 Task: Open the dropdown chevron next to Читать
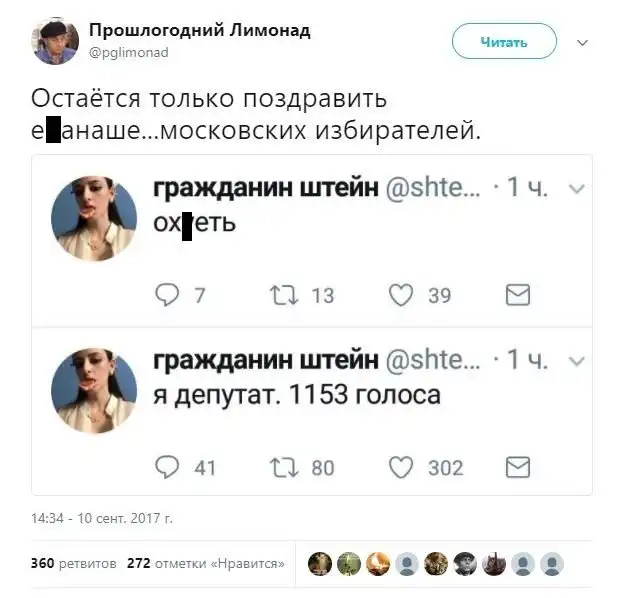tap(583, 42)
